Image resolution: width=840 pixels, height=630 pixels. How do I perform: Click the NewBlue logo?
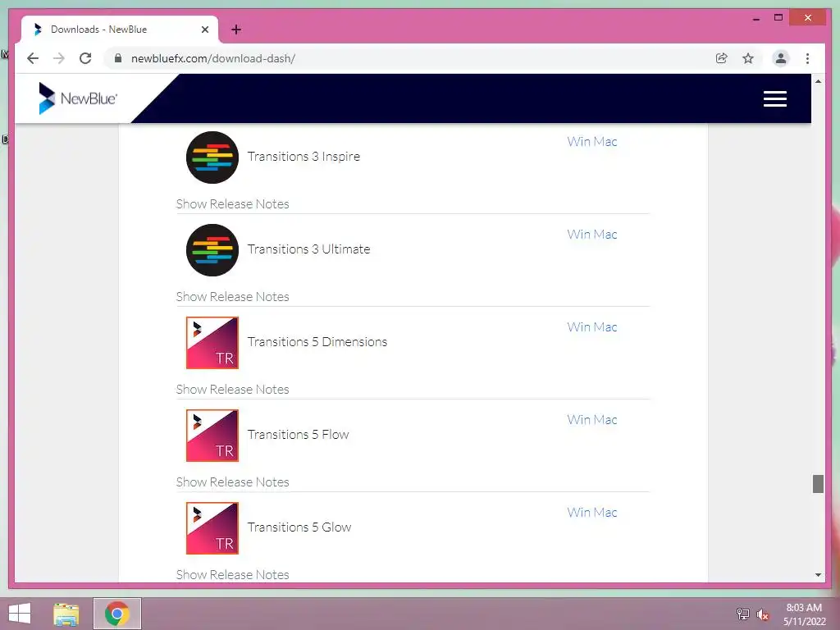pos(78,98)
